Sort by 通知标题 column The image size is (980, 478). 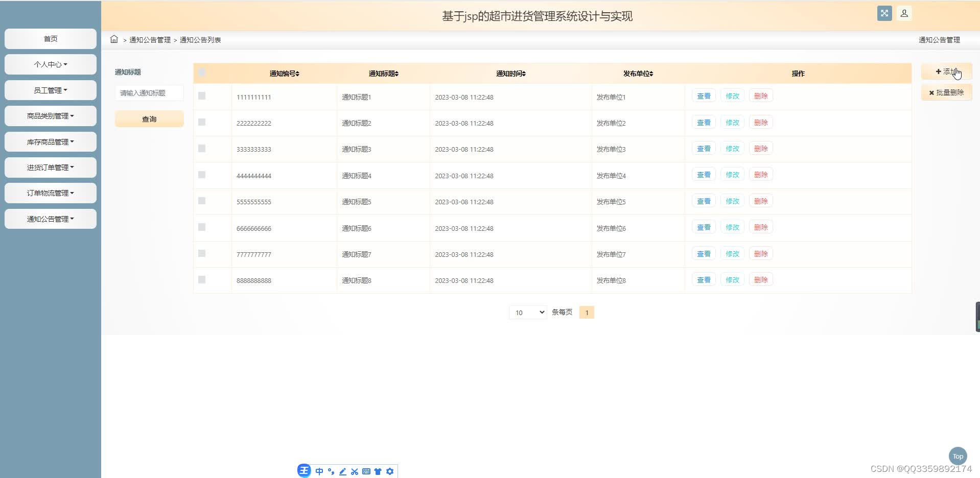[384, 74]
